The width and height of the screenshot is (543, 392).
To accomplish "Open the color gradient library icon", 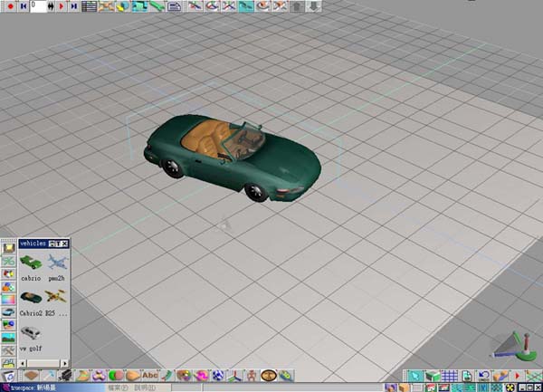I will coord(8,298).
